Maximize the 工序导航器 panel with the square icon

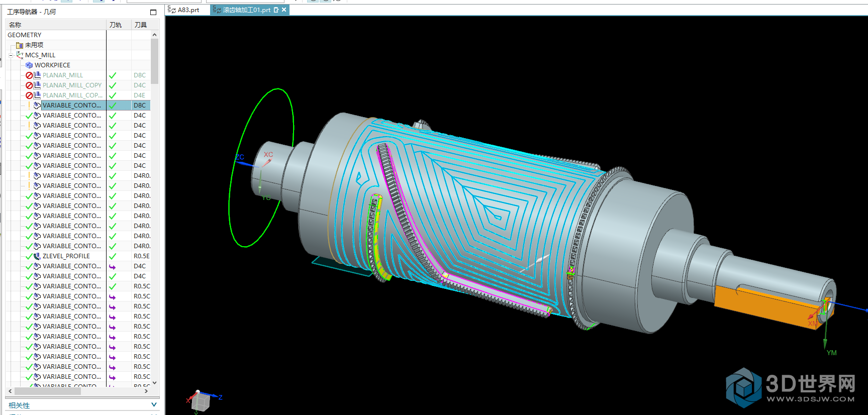pyautogui.click(x=153, y=12)
